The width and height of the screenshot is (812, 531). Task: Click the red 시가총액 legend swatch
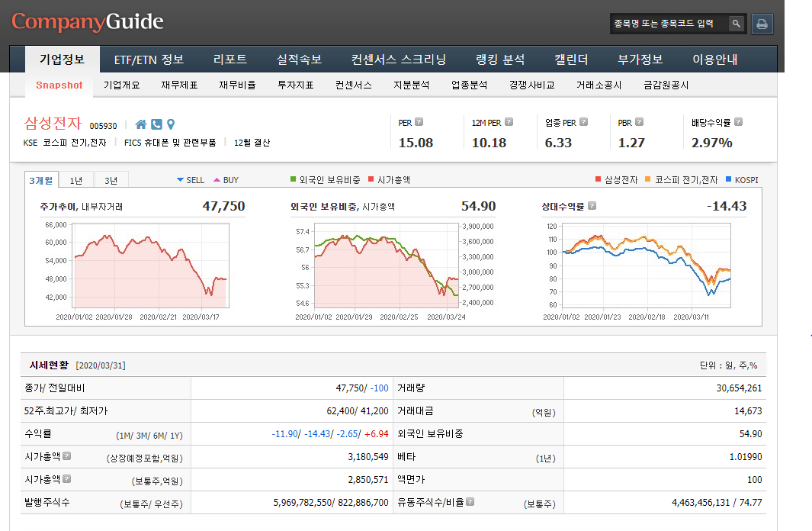(371, 179)
